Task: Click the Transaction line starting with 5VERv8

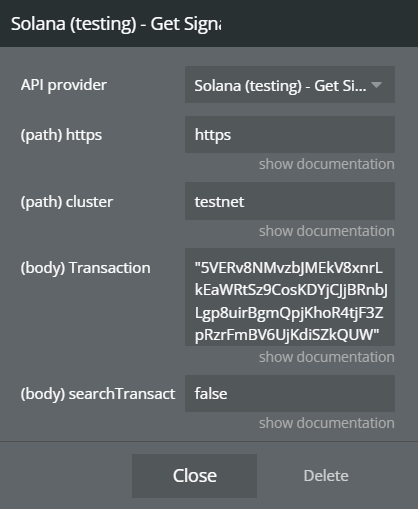Action: [x=289, y=268]
